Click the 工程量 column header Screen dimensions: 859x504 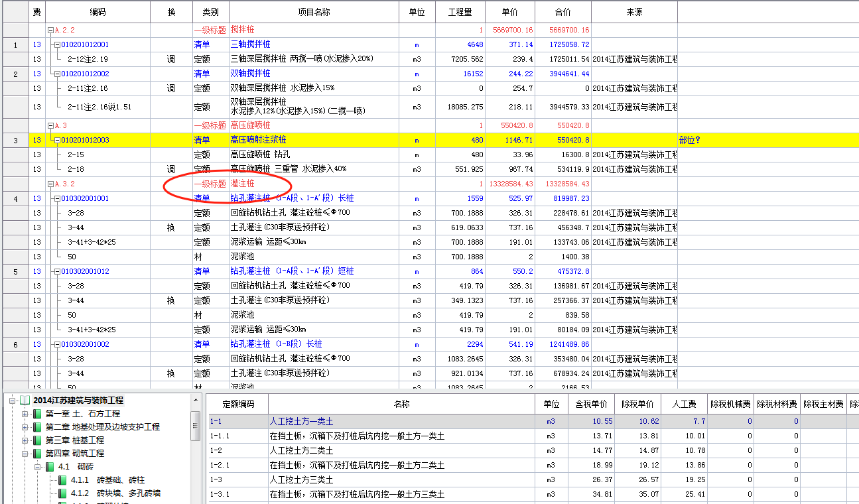click(460, 13)
